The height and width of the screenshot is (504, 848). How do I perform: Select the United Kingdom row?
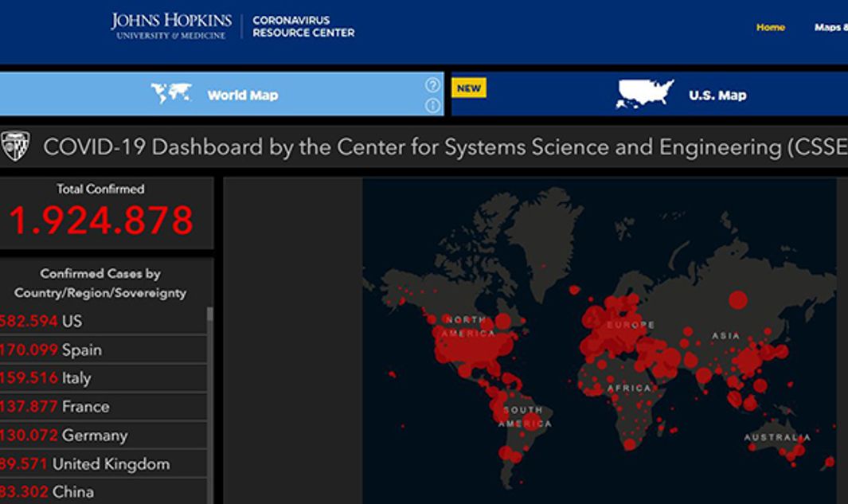click(111, 464)
